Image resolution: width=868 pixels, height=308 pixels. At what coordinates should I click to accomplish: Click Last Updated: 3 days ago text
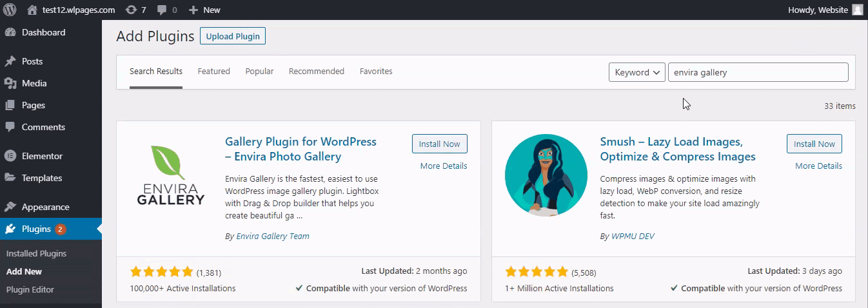794,271
